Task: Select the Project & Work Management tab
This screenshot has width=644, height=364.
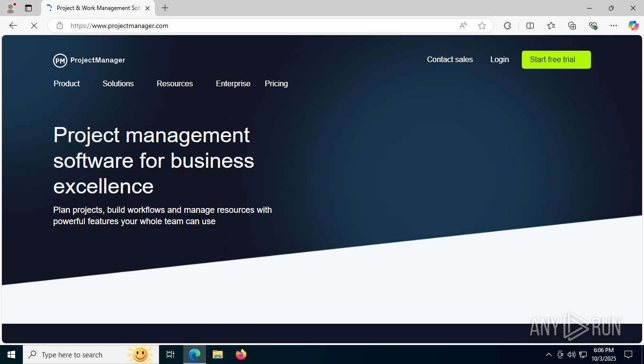Action: tap(98, 8)
